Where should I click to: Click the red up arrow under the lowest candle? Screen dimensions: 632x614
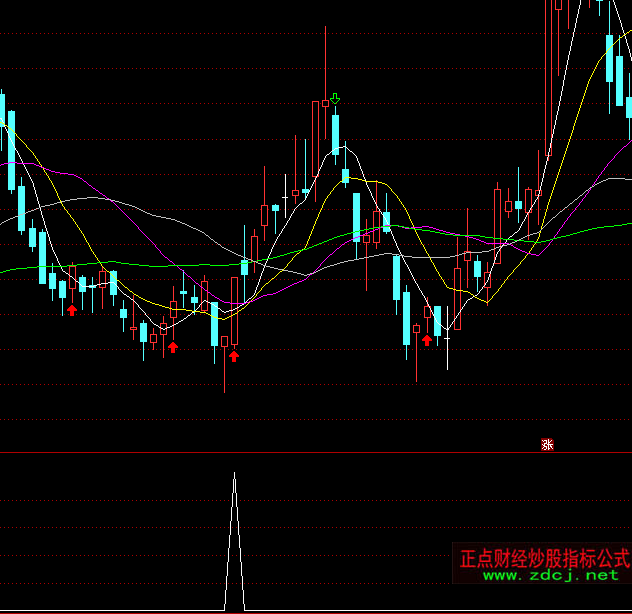(234, 355)
